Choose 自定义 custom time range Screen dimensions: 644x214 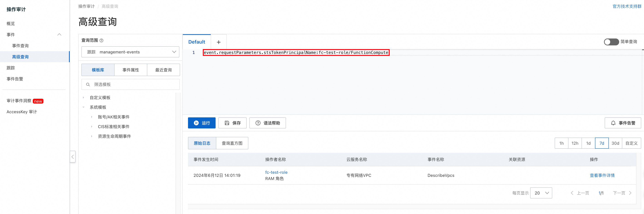pyautogui.click(x=632, y=143)
